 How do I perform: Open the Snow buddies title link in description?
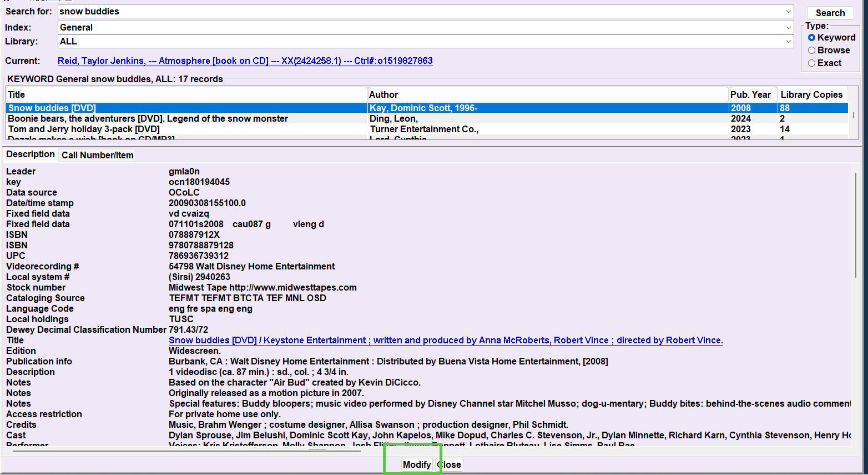pyautogui.click(x=446, y=340)
